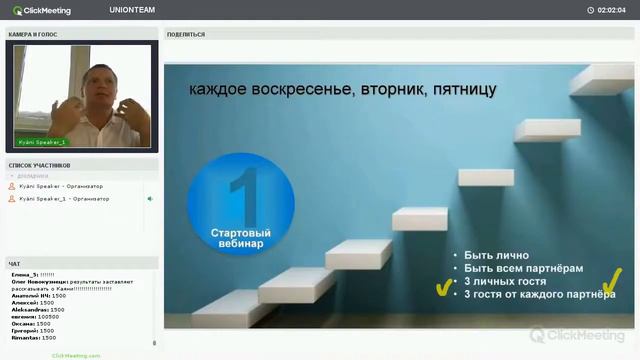Click slide bullet Быть лично

(x=496, y=256)
